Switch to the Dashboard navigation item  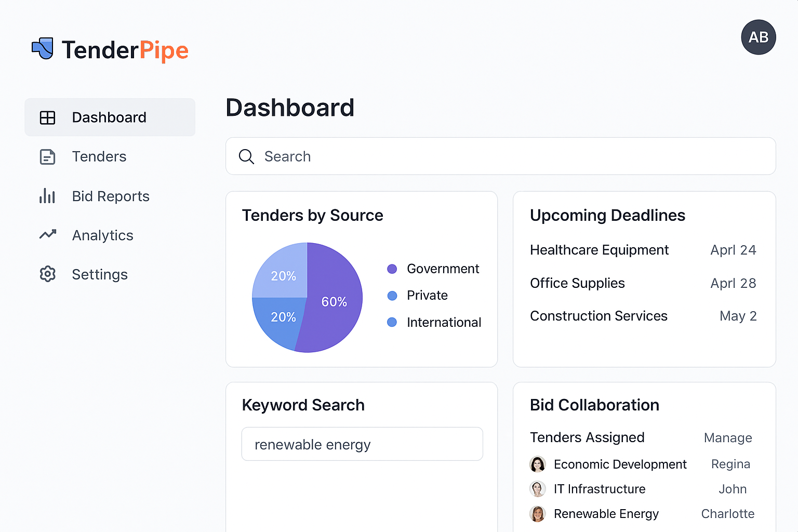[x=109, y=117]
